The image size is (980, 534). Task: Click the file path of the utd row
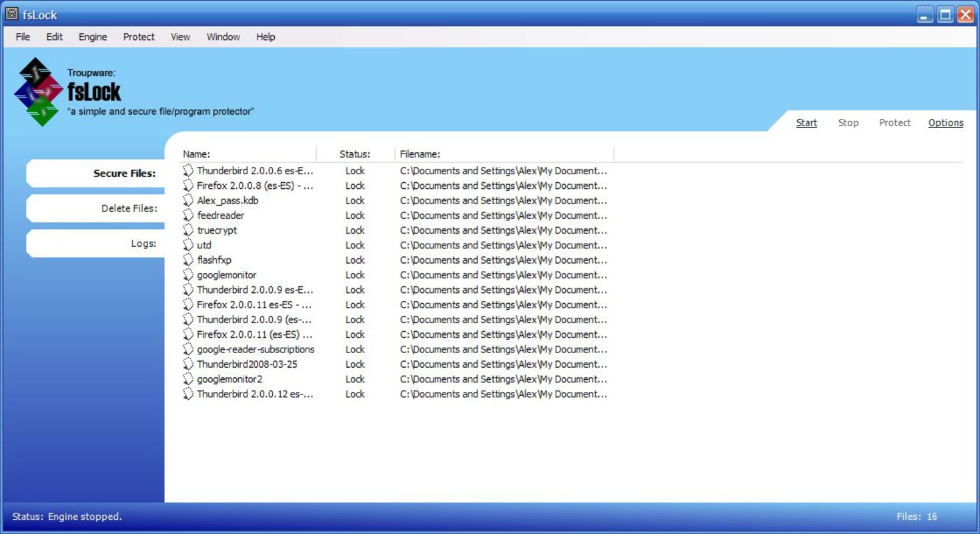[504, 245]
